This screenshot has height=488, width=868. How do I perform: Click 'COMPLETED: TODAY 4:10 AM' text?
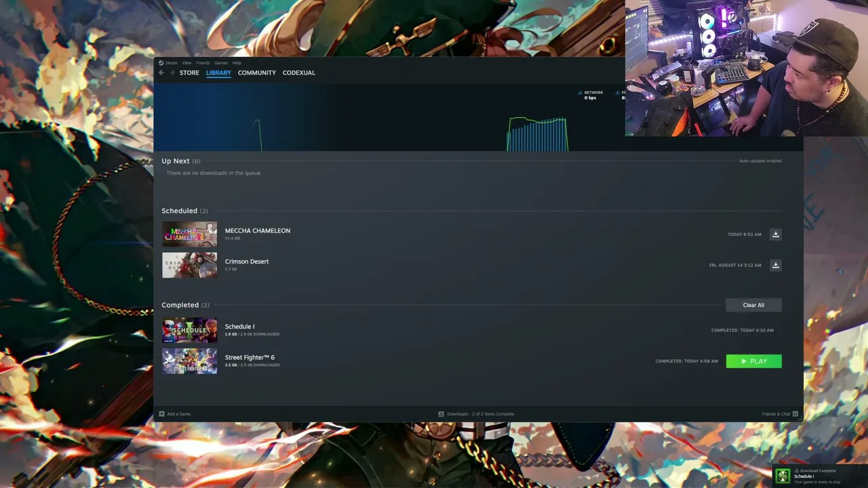(743, 330)
